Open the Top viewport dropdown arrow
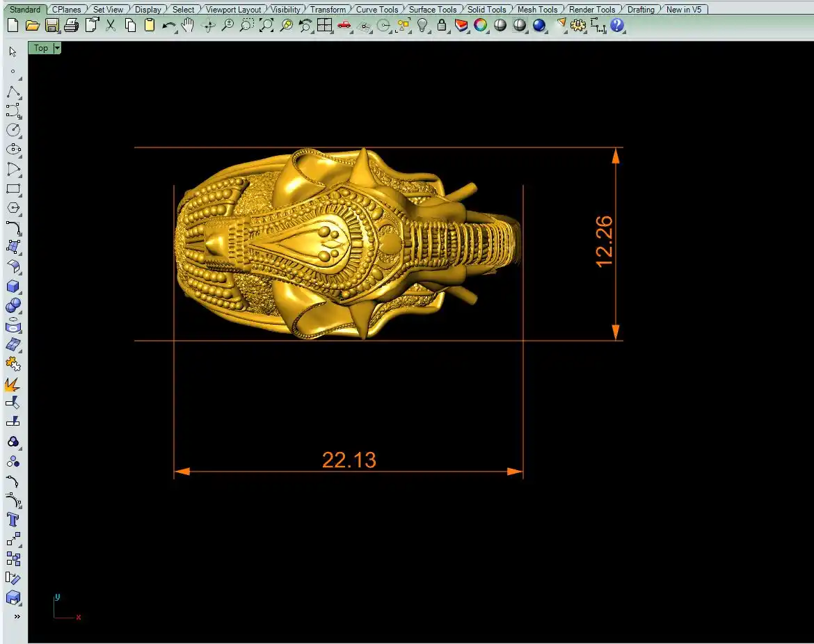 pyautogui.click(x=57, y=48)
